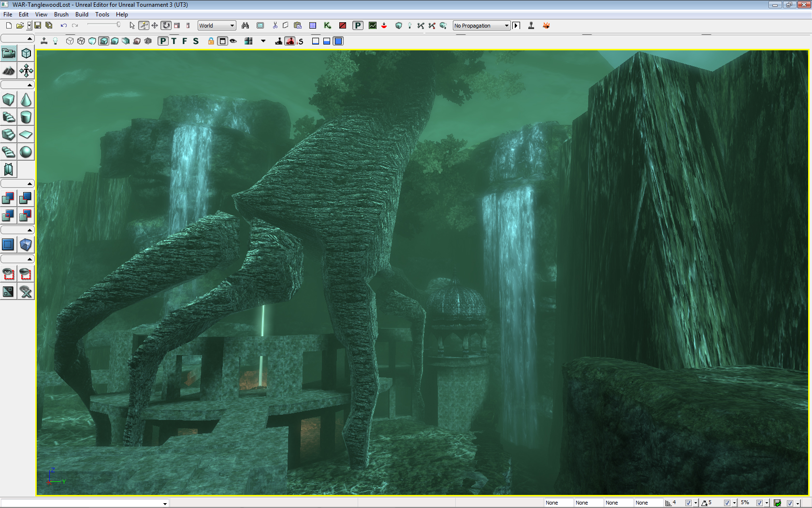Select the translate widget mode
The height and width of the screenshot is (508, 812).
point(155,26)
